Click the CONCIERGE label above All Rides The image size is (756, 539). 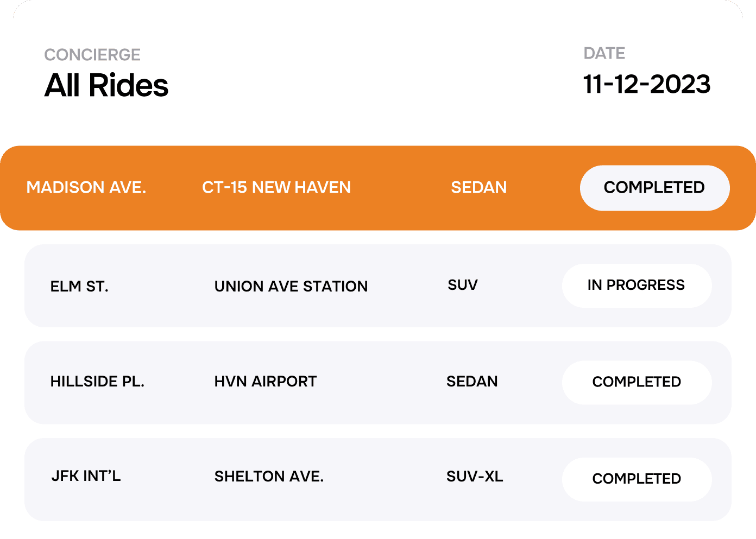tap(92, 54)
